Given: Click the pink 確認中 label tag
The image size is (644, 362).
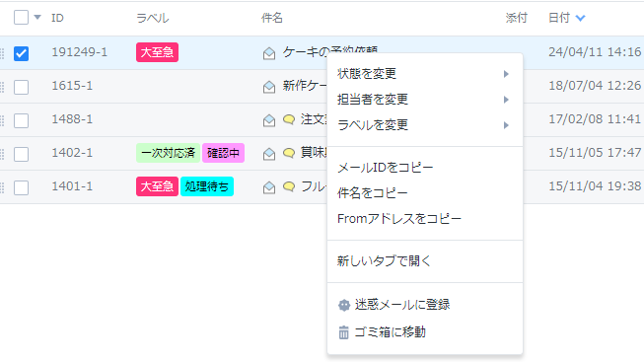Looking at the screenshot, I should click(223, 153).
